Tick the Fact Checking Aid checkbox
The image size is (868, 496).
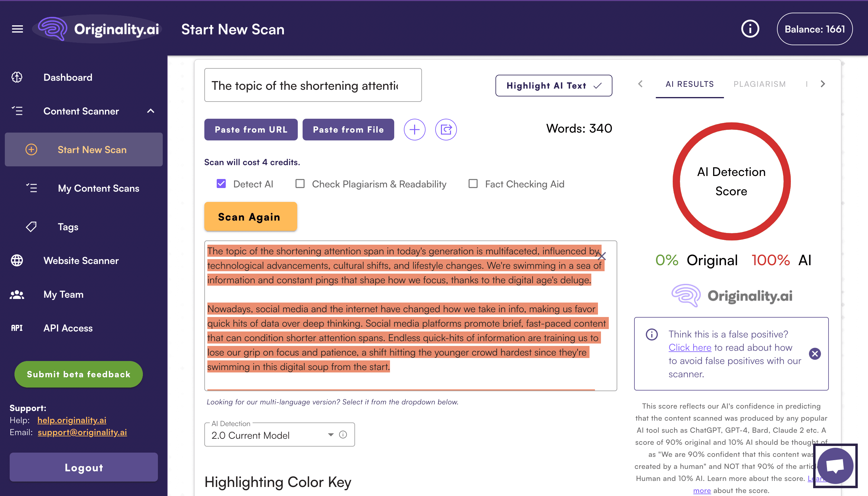point(473,184)
